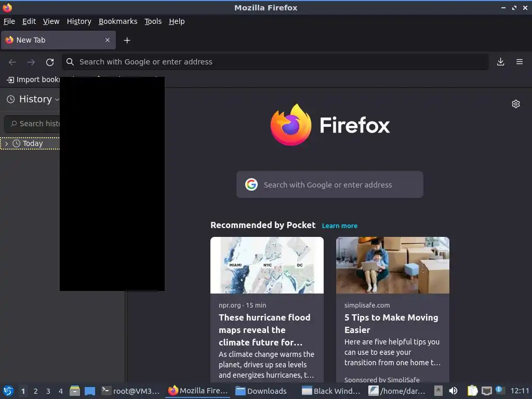Click the Learn more Pocket link

(340, 225)
